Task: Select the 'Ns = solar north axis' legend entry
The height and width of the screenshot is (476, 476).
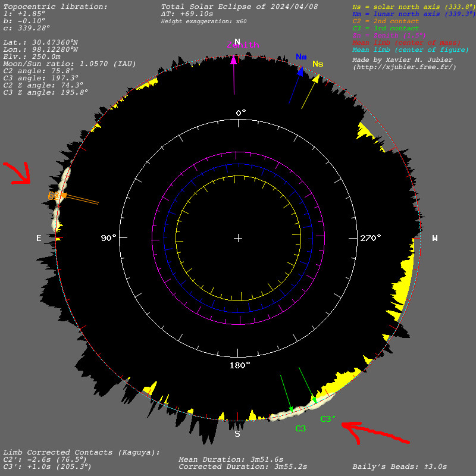Action: 414,7
